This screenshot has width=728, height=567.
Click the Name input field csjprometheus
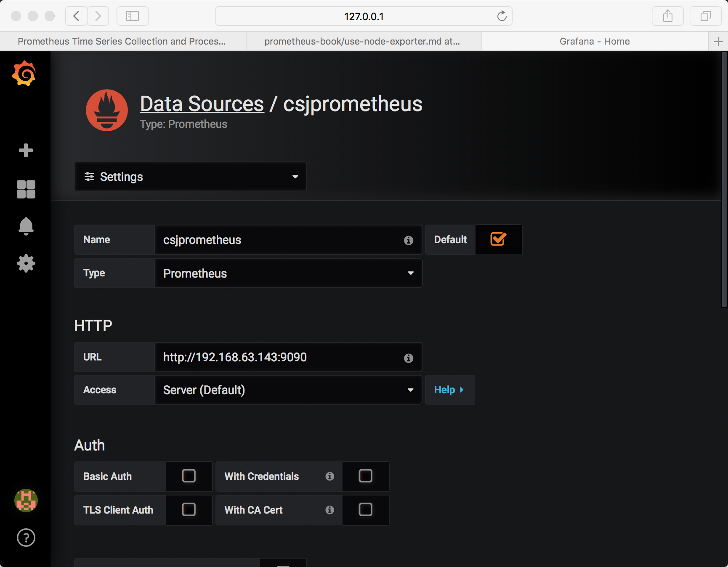point(288,240)
